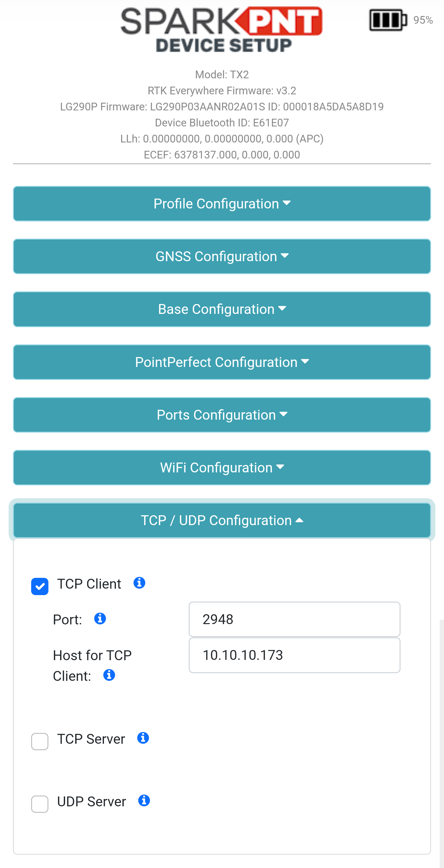Click the 95% battery percentage text
The width and height of the screenshot is (444, 868).
pyautogui.click(x=423, y=20)
